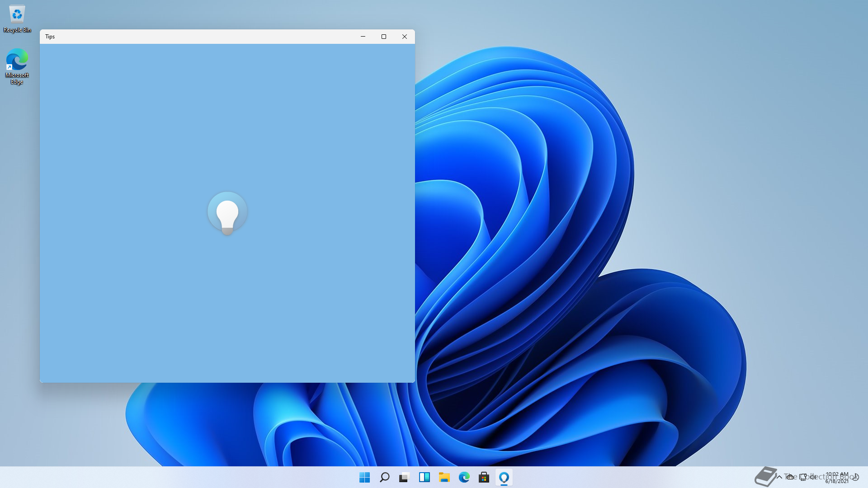Open the clock showing 10:02 AM
Image resolution: width=868 pixels, height=488 pixels.
[837, 478]
